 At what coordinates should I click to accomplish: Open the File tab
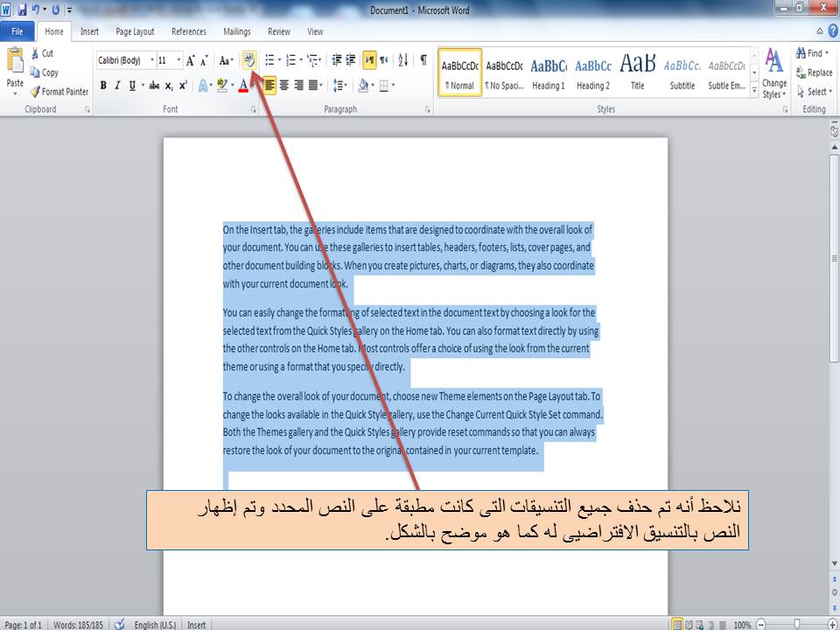point(17,31)
